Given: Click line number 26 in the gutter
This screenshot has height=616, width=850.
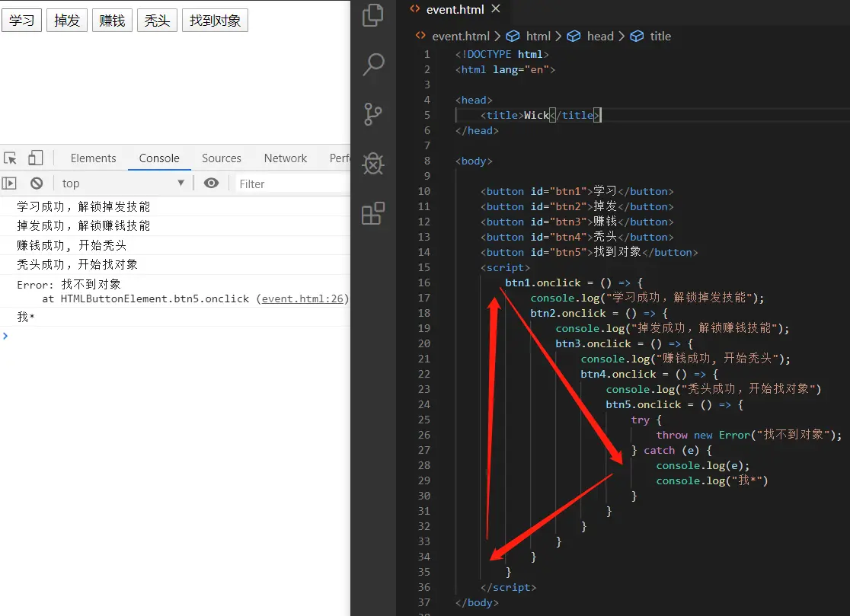Looking at the screenshot, I should [424, 435].
